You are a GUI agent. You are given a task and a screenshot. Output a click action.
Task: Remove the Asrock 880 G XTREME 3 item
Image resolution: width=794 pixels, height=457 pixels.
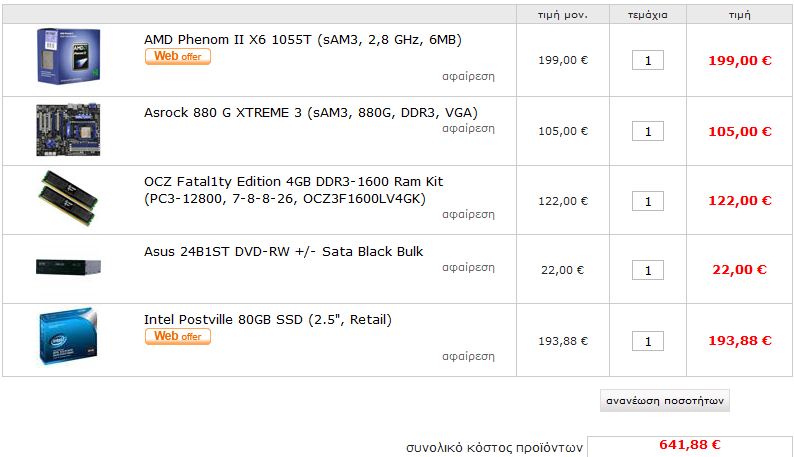(x=468, y=129)
